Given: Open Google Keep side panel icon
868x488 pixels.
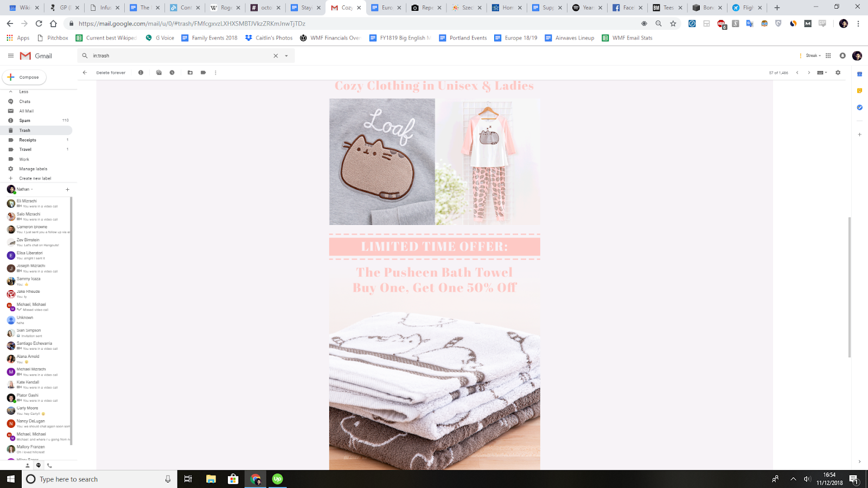Looking at the screenshot, I should pos(860,91).
